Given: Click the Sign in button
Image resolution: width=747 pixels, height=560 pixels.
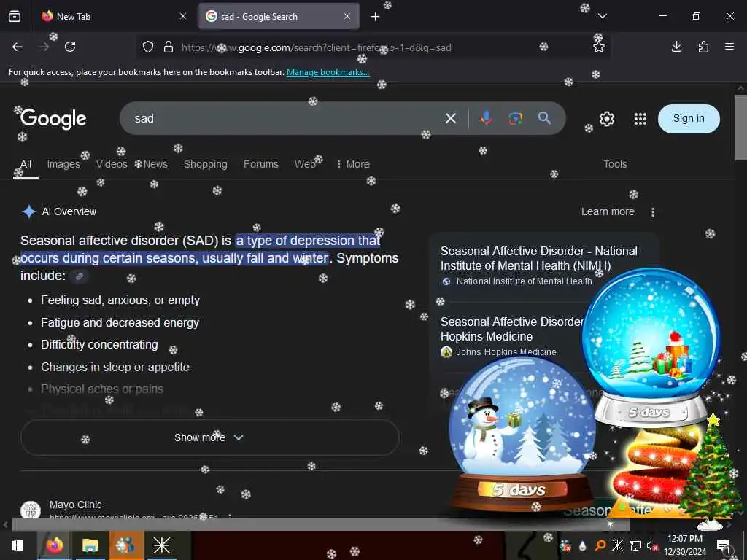Looking at the screenshot, I should (x=689, y=119).
